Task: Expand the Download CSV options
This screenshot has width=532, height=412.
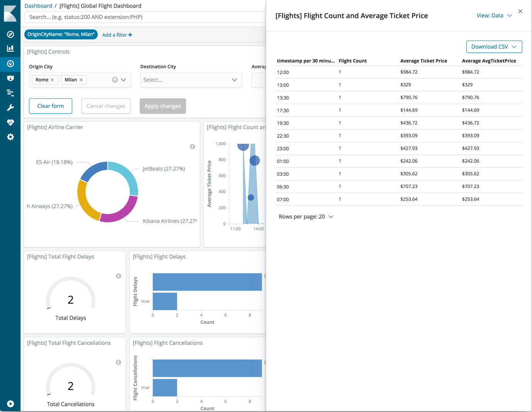Action: (x=494, y=47)
